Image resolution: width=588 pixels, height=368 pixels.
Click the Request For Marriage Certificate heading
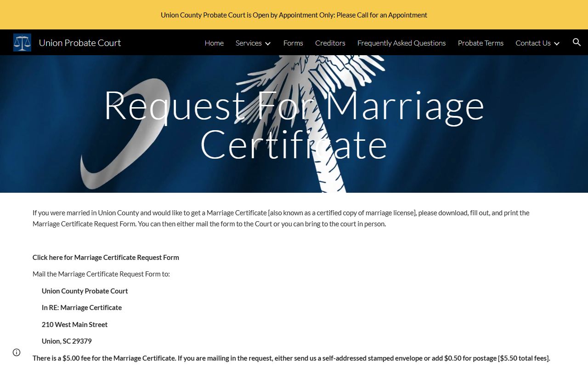[294, 125]
